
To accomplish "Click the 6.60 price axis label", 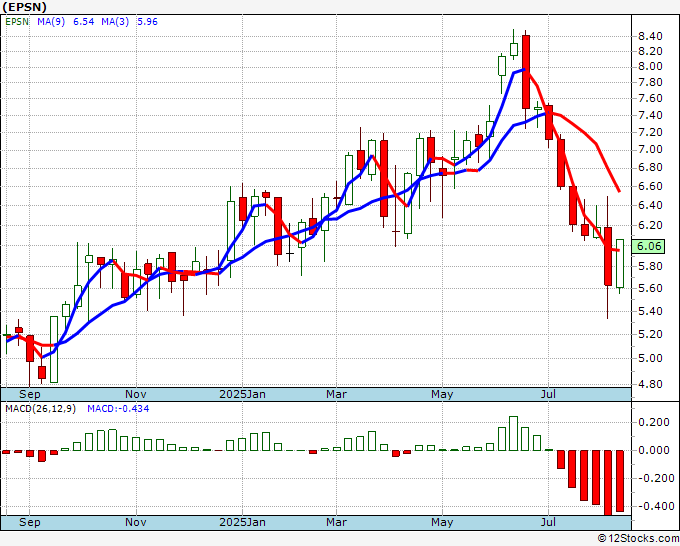I will click(650, 186).
